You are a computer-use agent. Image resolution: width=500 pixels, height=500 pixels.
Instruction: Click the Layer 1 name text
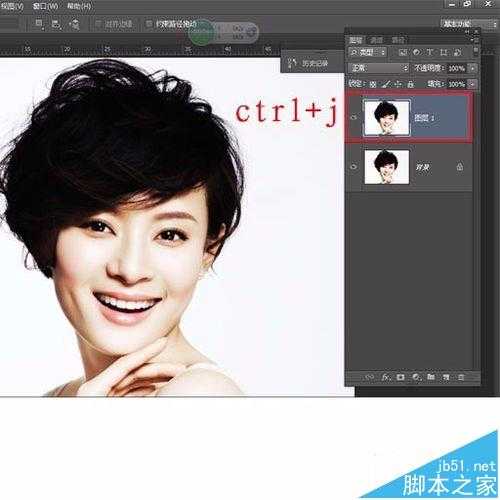point(424,118)
